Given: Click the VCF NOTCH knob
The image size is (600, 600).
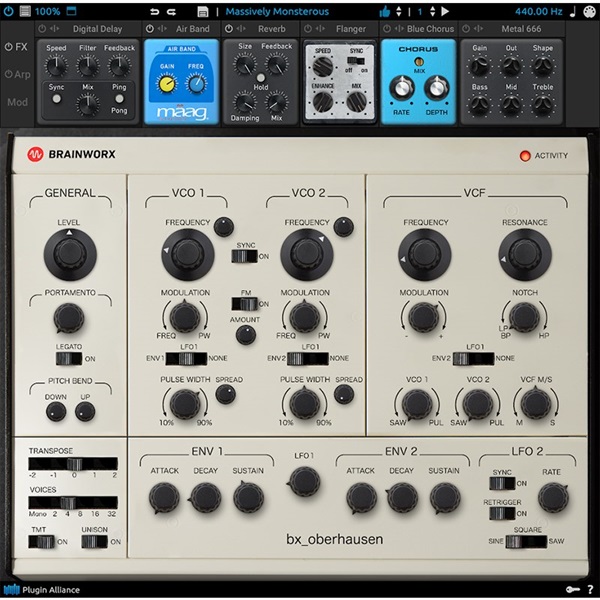Looking at the screenshot, I should click(x=524, y=317).
